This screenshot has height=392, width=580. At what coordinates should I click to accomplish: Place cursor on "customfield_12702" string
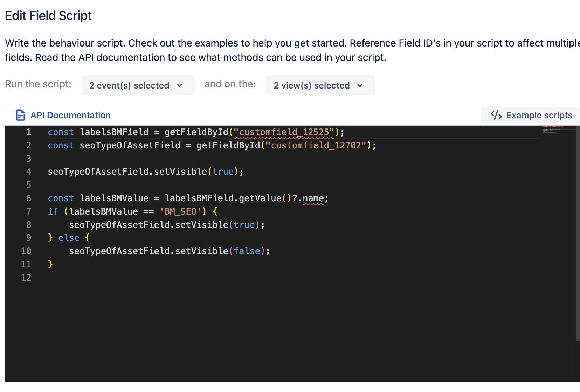click(x=316, y=145)
